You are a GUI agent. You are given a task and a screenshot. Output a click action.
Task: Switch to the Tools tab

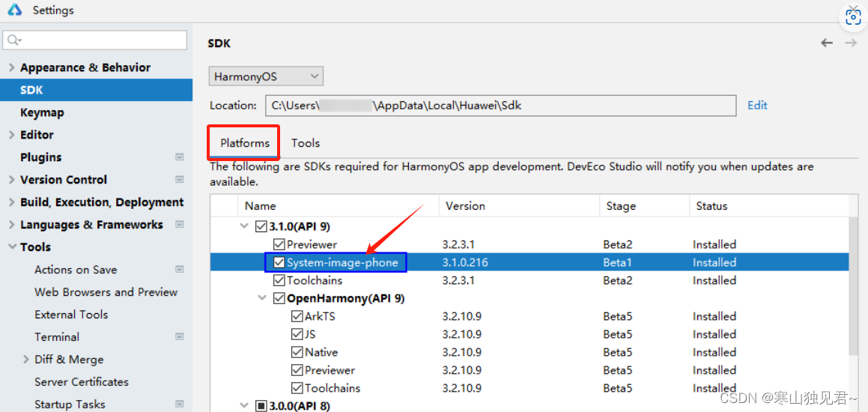pyautogui.click(x=306, y=143)
